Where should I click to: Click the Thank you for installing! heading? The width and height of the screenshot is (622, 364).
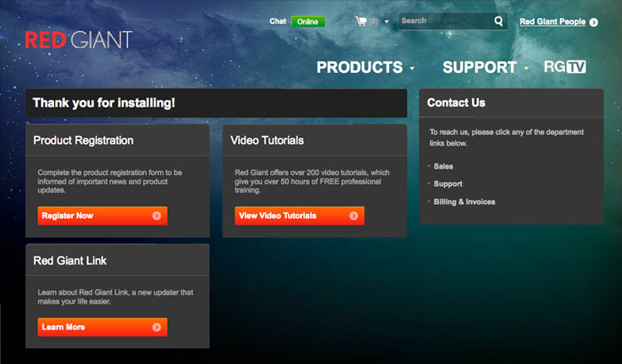click(x=104, y=103)
